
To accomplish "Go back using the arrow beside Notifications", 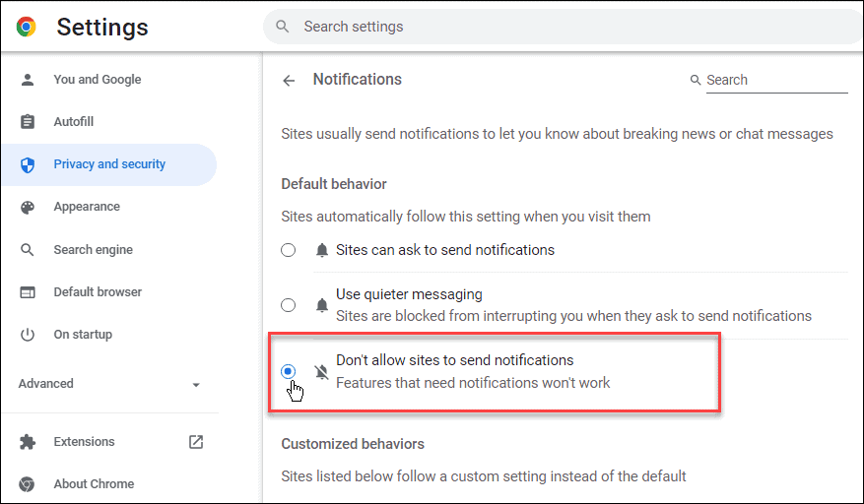I will pos(289,81).
